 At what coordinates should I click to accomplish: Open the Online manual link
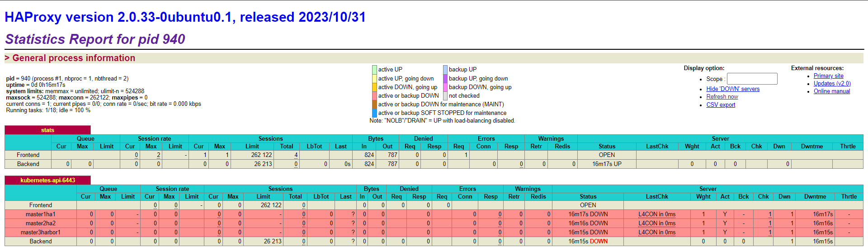[x=832, y=91]
